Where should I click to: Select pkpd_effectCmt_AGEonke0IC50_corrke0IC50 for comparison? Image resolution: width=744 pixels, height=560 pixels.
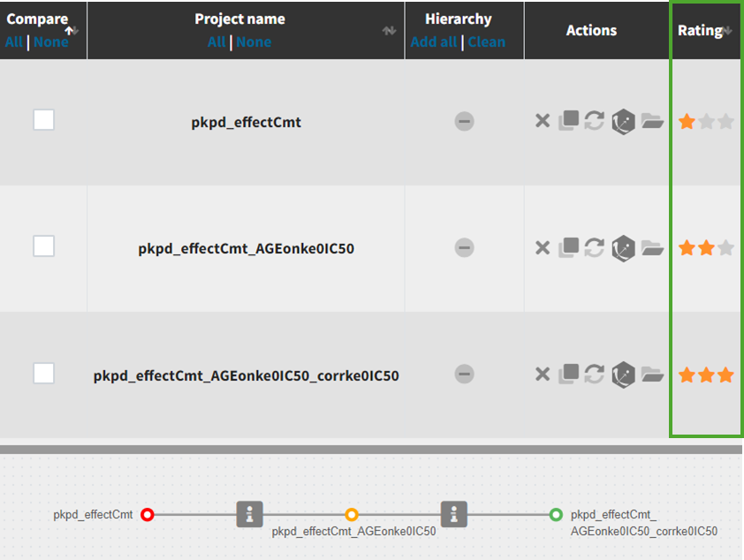point(43,373)
